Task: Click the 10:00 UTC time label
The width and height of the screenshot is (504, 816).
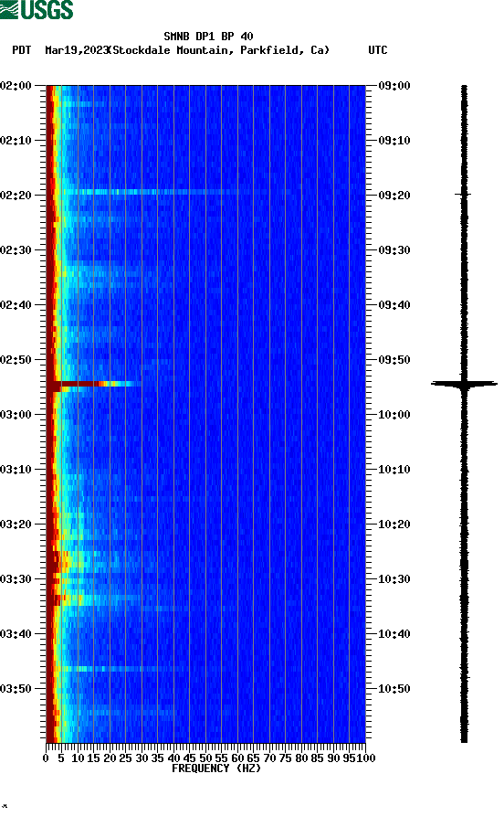Action: (394, 415)
